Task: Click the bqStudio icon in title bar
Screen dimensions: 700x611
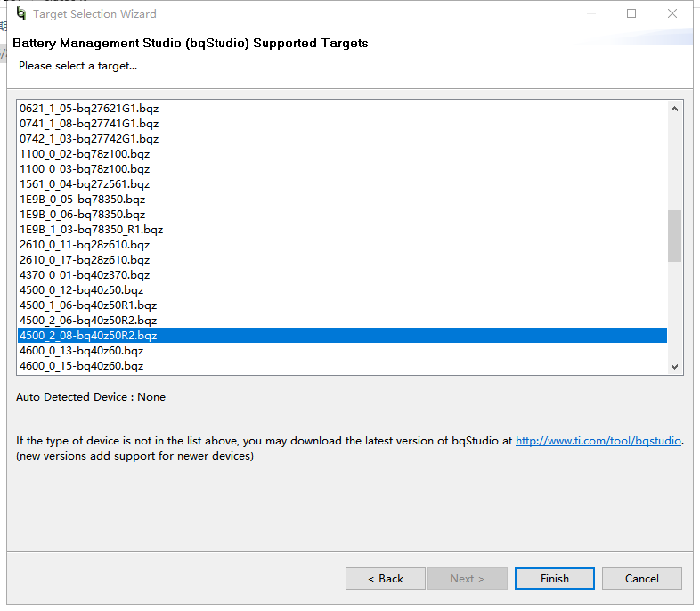Action: point(21,14)
